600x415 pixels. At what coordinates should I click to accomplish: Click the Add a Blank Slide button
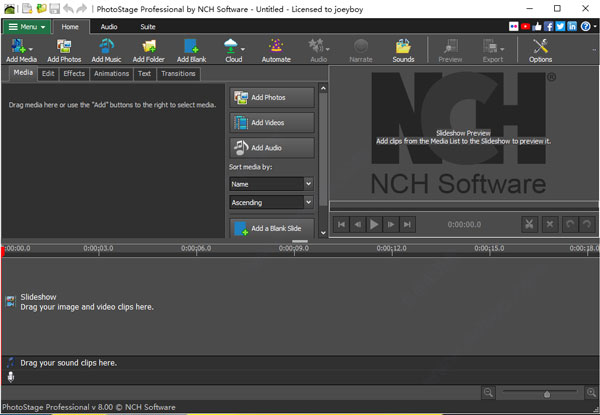coord(271,228)
